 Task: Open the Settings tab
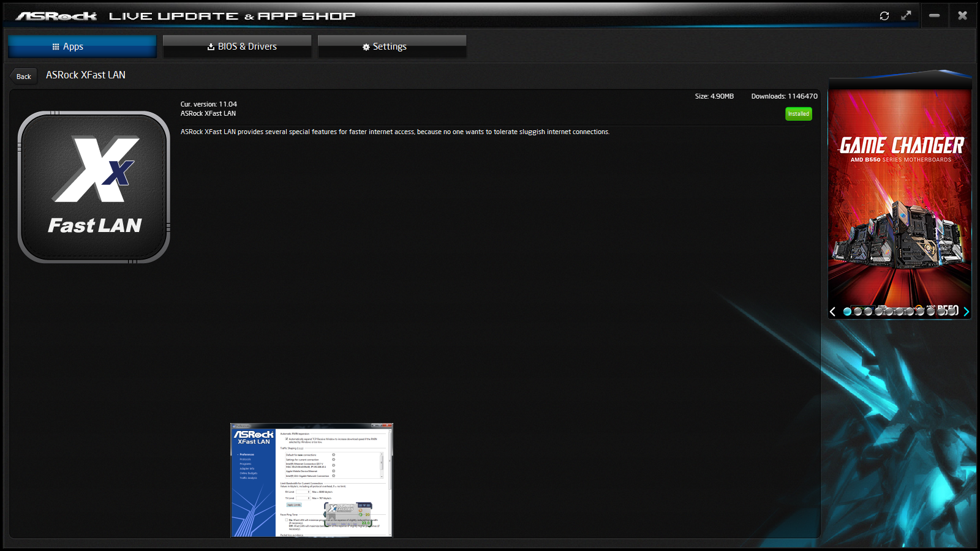(392, 47)
